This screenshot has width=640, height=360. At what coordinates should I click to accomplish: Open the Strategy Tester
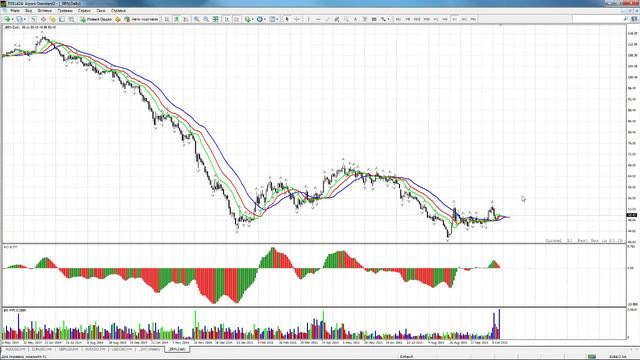tap(71, 19)
